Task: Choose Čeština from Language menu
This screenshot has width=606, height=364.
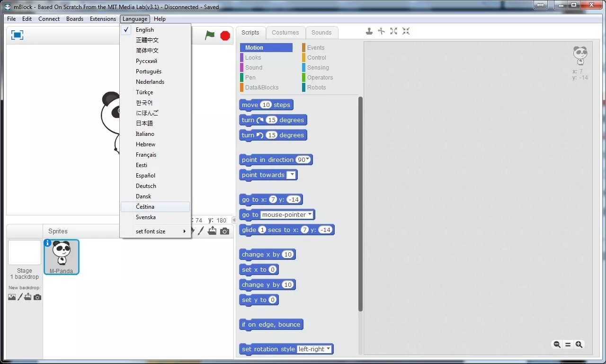Action: [156, 207]
